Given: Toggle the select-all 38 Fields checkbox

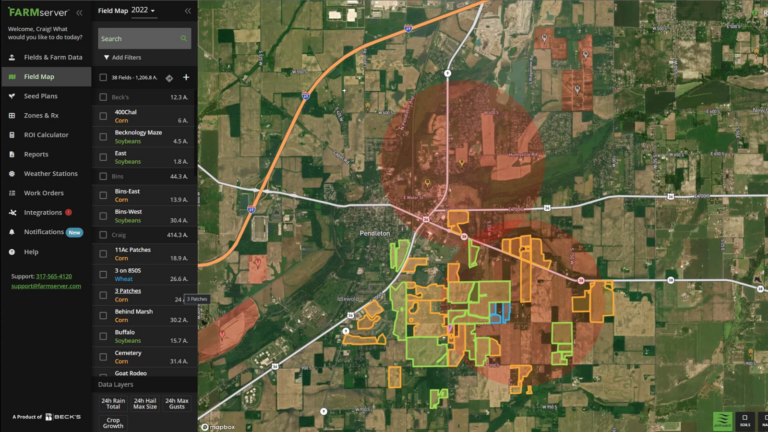Looking at the screenshot, I should (103, 77).
